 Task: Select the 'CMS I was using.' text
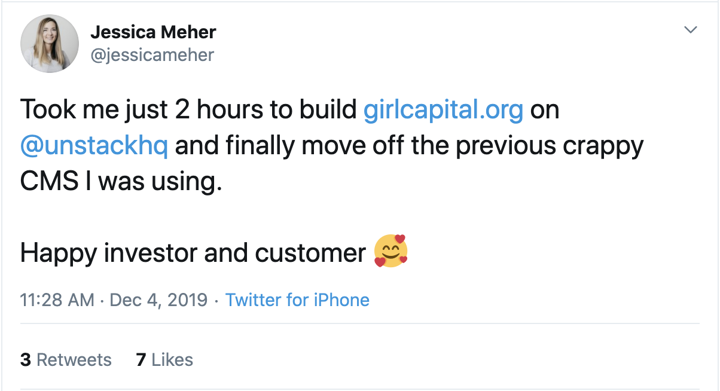click(121, 181)
